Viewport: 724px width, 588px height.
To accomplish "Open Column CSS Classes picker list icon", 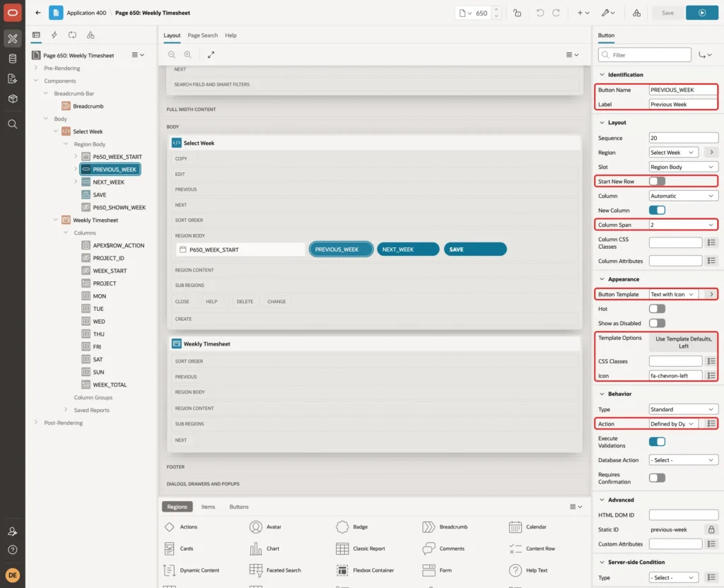I will point(711,242).
